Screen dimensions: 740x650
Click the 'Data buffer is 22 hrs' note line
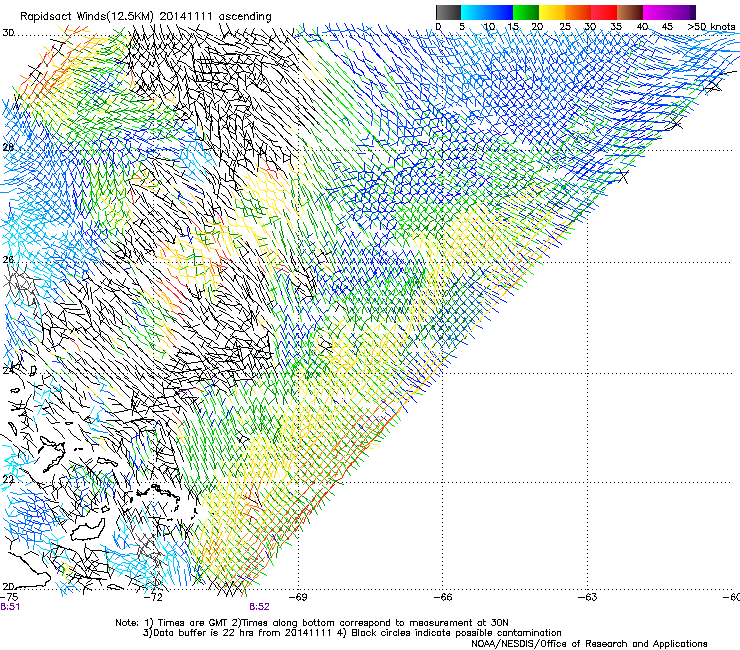(x=352, y=633)
